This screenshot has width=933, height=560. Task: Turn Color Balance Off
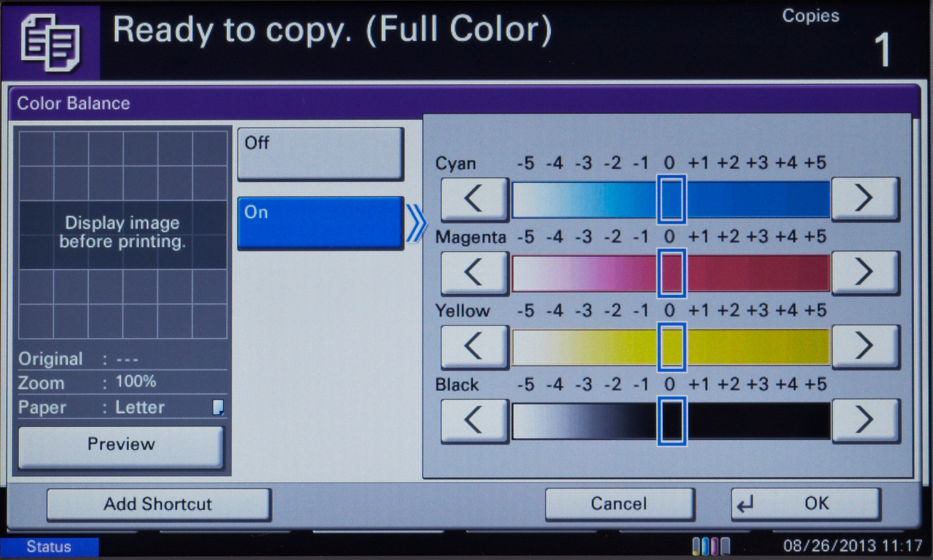point(320,154)
